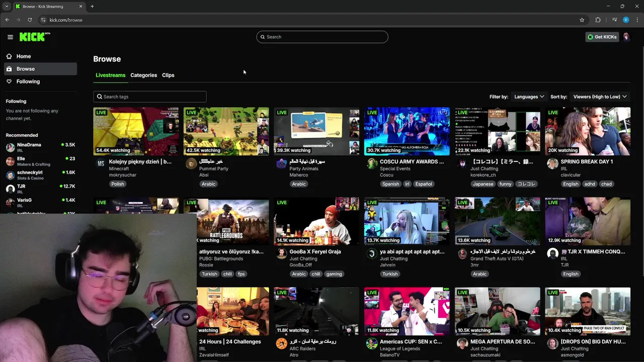Select the Polish tag
Image resolution: width=644 pixels, height=362 pixels.
coord(118,184)
